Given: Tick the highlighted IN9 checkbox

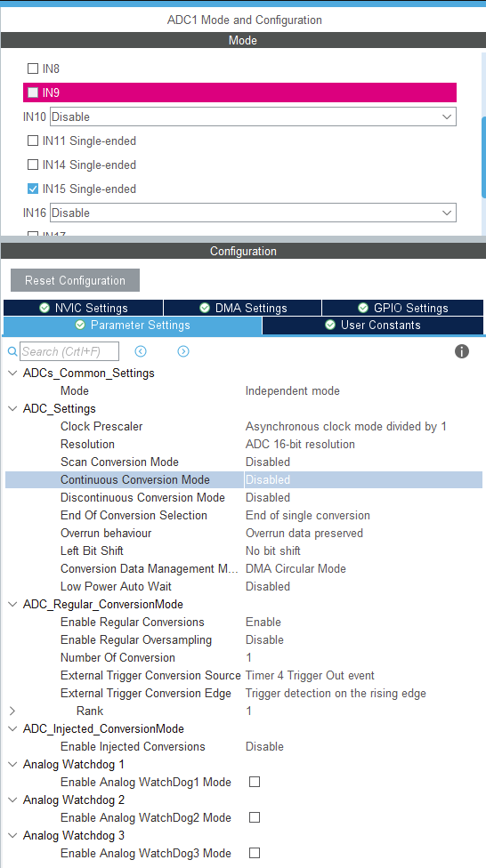Looking at the screenshot, I should [33, 92].
